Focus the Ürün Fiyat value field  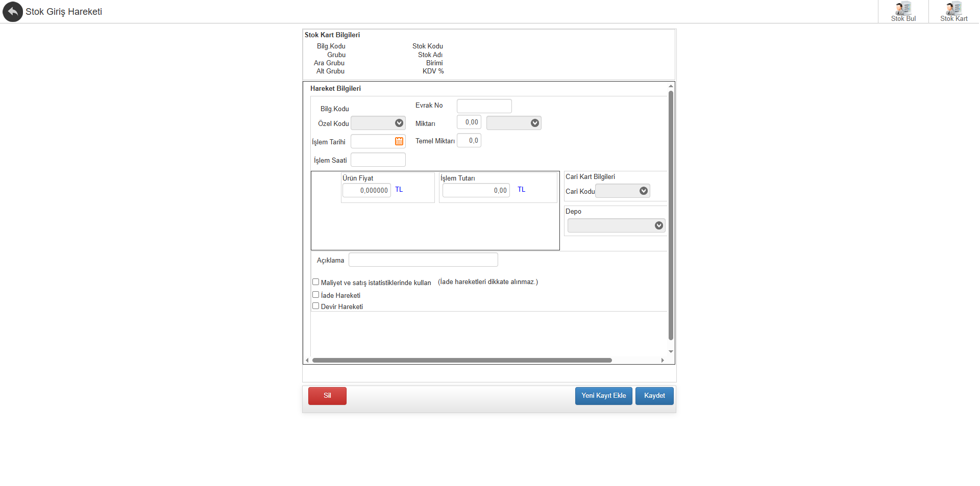click(x=366, y=190)
